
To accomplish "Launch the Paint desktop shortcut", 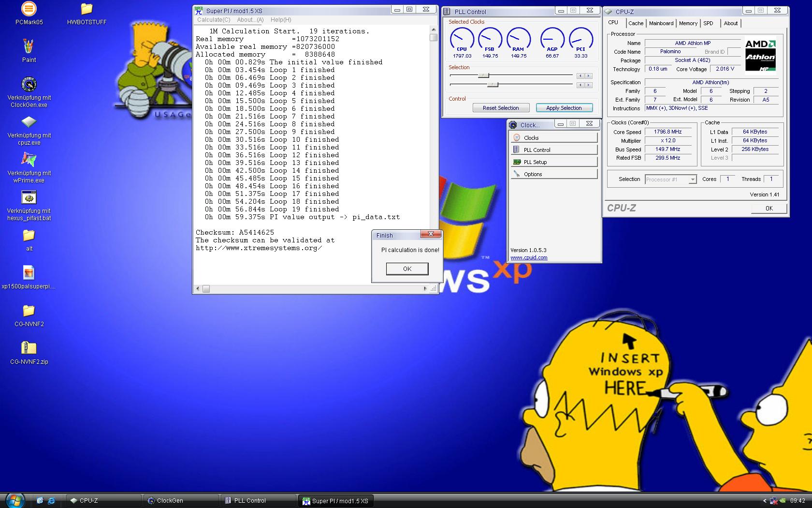I will tap(29, 46).
